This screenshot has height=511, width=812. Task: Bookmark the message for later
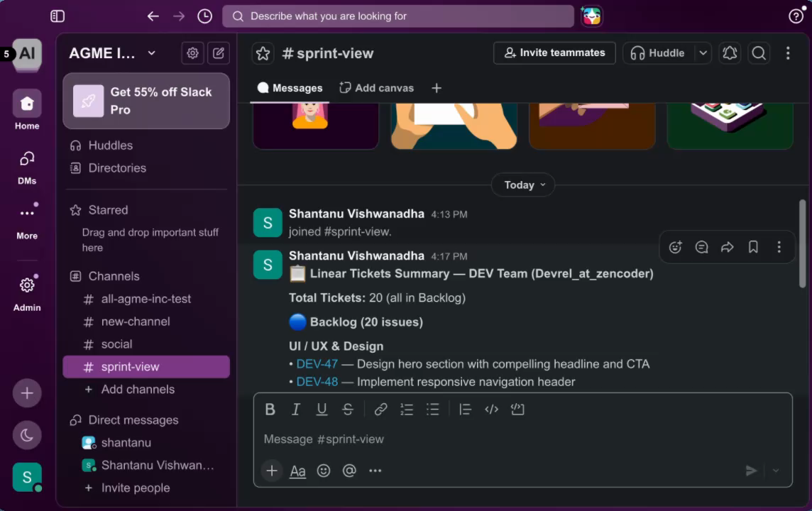pos(753,247)
